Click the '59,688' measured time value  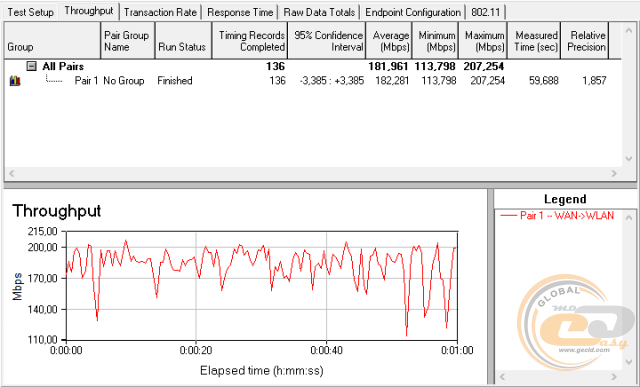tap(544, 81)
